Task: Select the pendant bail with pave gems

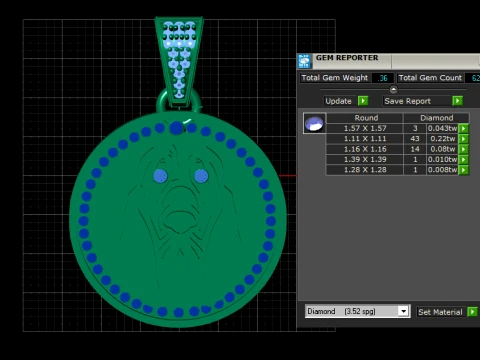Action: click(179, 62)
